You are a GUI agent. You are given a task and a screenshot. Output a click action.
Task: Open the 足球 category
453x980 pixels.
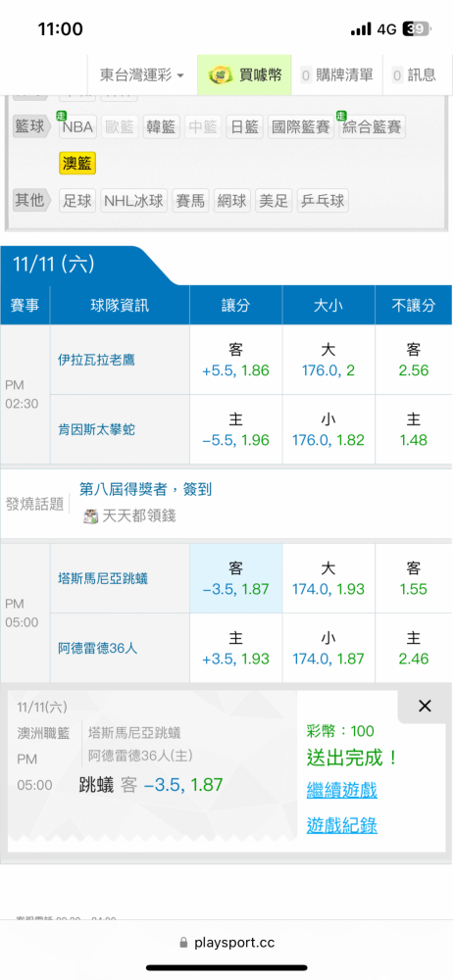77,201
